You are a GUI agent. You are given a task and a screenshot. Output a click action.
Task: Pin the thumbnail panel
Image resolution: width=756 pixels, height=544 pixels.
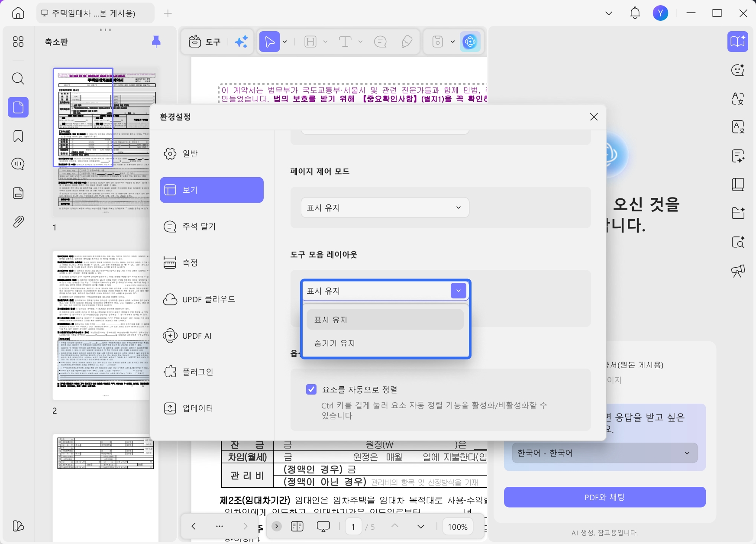[x=156, y=42]
